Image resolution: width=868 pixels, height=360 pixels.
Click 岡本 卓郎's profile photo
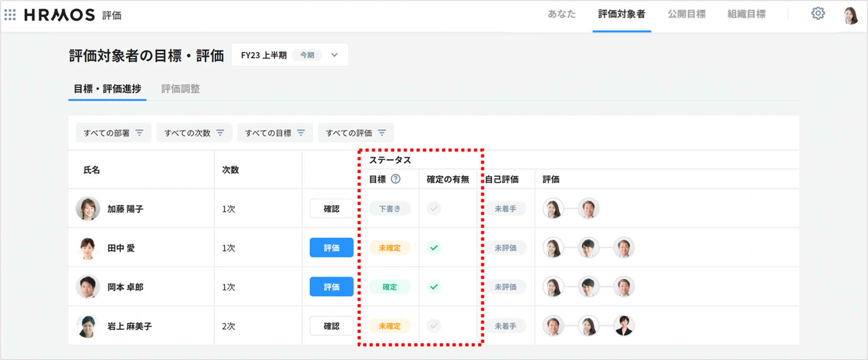(x=88, y=287)
